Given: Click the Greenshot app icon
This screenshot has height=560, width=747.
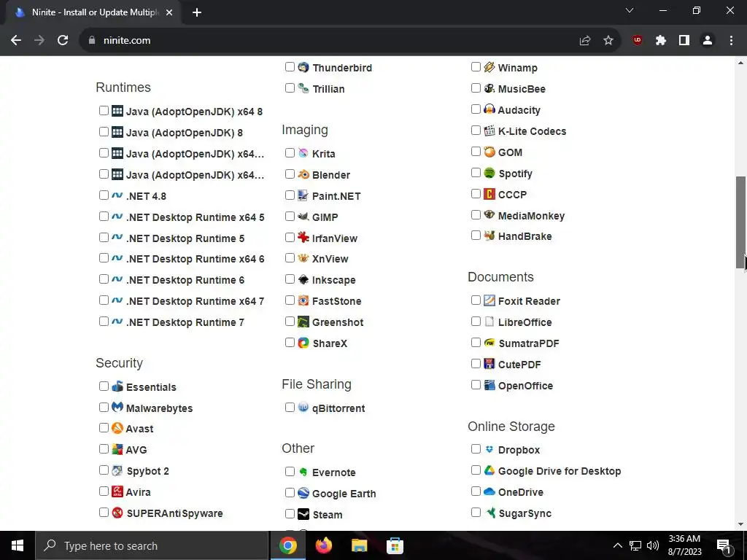Looking at the screenshot, I should pyautogui.click(x=303, y=322).
